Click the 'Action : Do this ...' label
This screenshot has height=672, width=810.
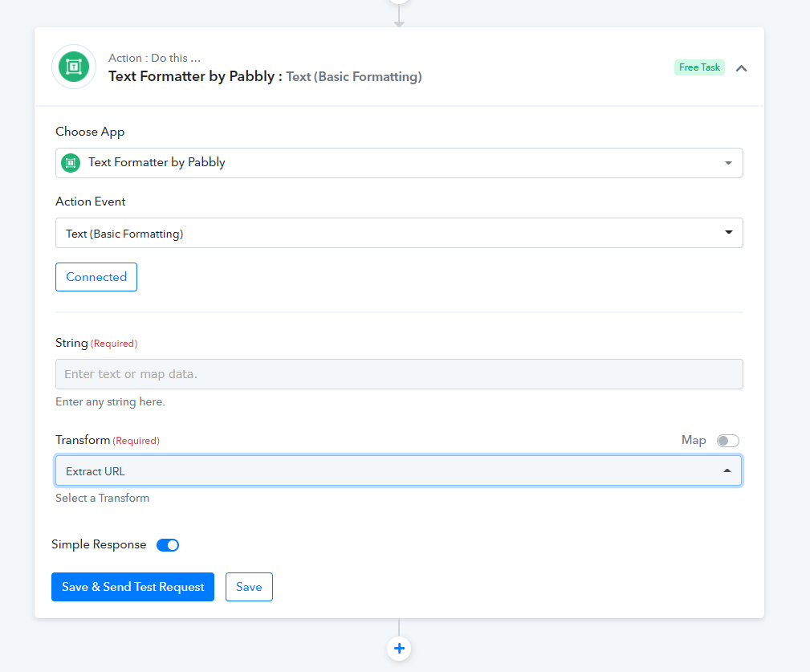point(154,59)
